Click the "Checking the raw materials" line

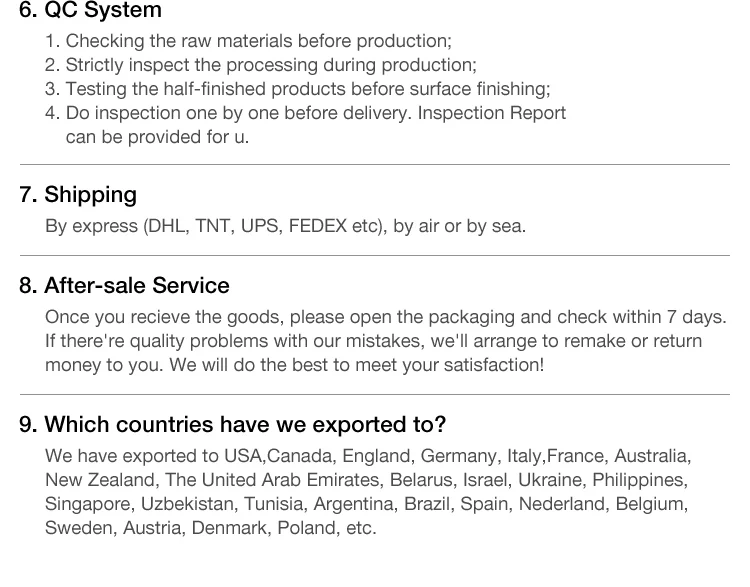(x=258, y=41)
